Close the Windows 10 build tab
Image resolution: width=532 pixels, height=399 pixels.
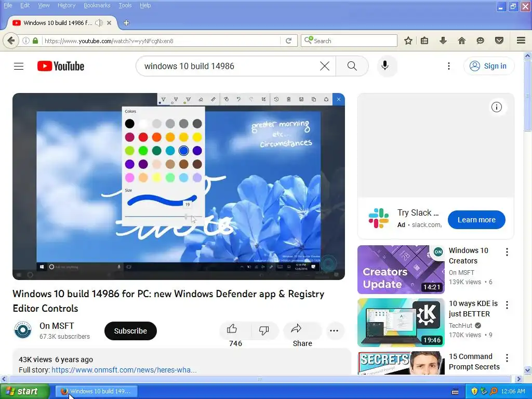click(x=109, y=23)
